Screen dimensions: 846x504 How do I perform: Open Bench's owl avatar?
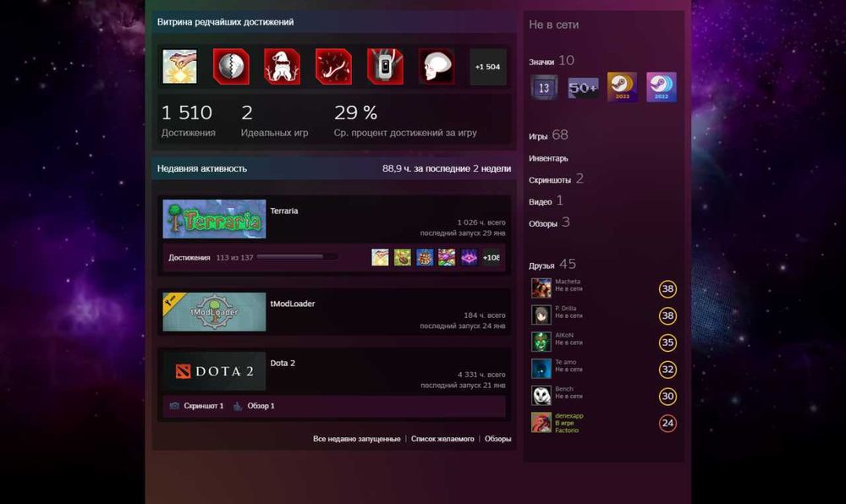[x=541, y=396]
